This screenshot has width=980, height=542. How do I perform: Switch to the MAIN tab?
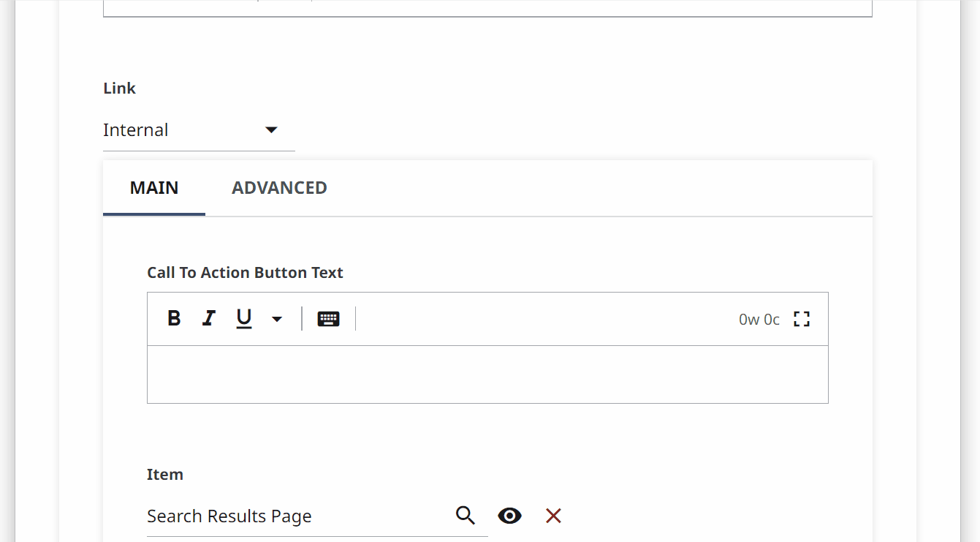154,188
